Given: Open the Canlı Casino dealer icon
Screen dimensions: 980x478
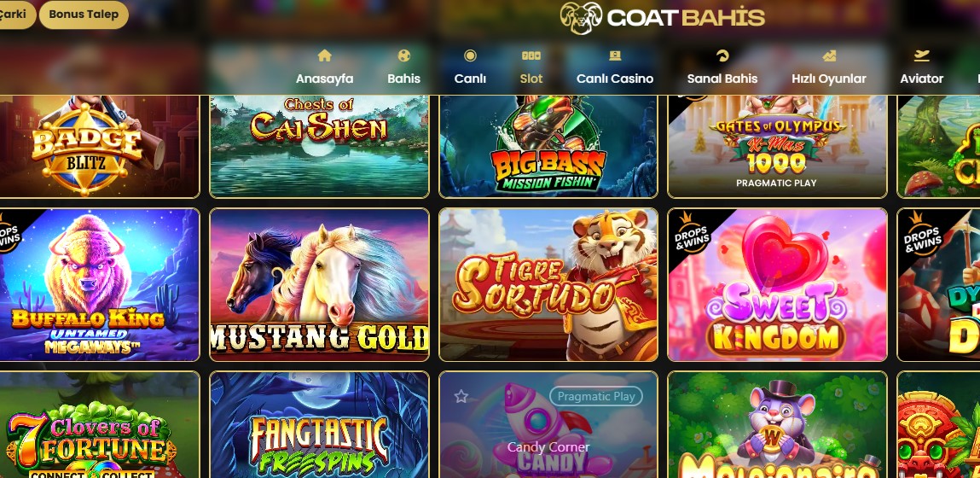Looking at the screenshot, I should coord(615,55).
